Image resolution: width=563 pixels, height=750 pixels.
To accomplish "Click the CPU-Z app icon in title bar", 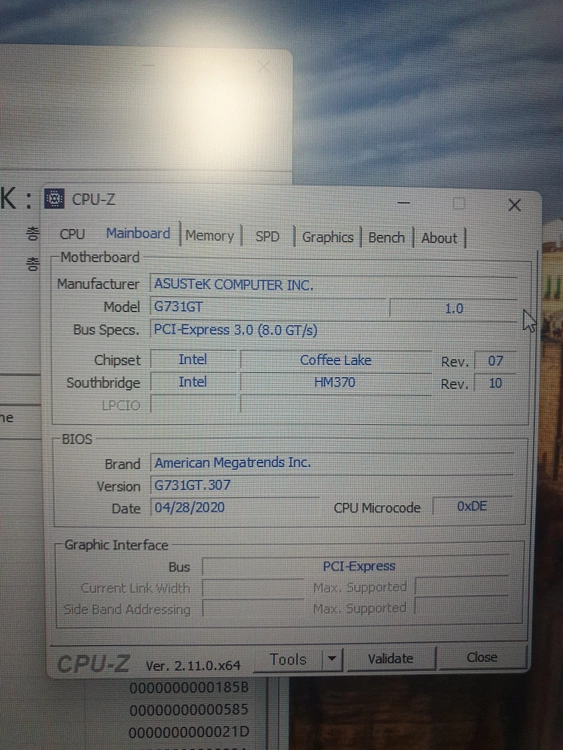I will pyautogui.click(x=54, y=199).
